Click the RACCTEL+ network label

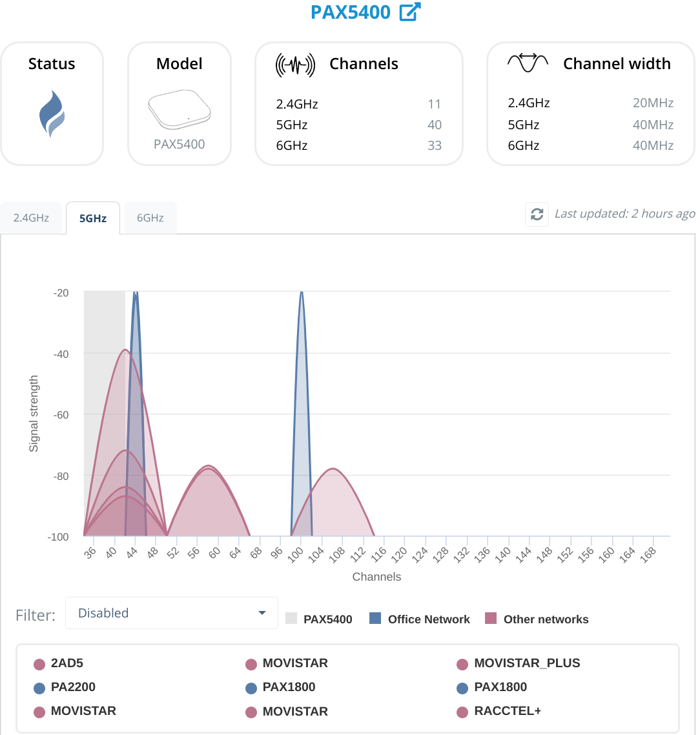coord(508,711)
